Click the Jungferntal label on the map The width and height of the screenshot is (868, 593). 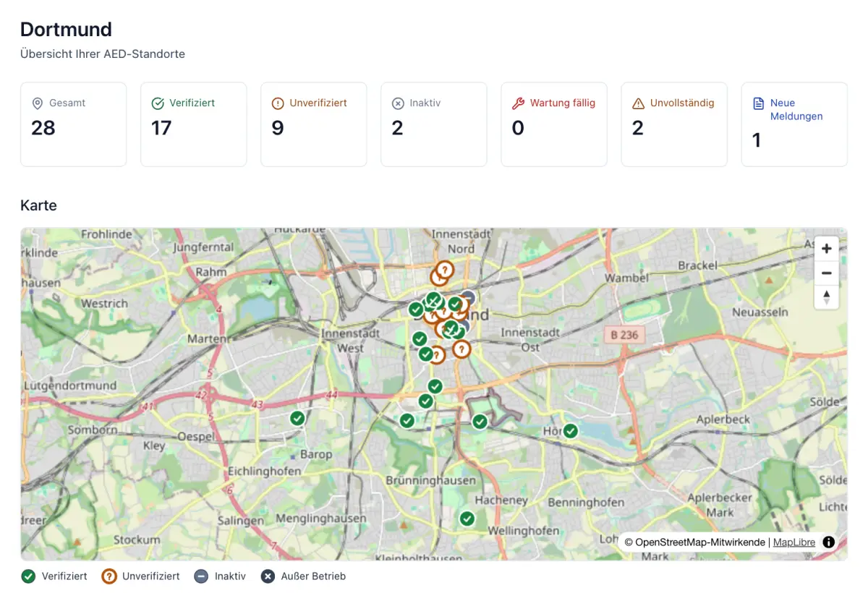tap(203, 247)
